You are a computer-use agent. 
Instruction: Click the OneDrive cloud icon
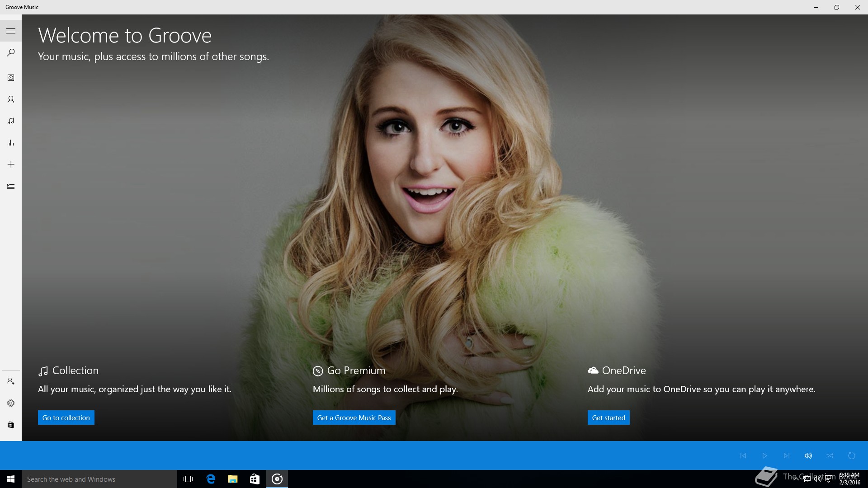[593, 371]
